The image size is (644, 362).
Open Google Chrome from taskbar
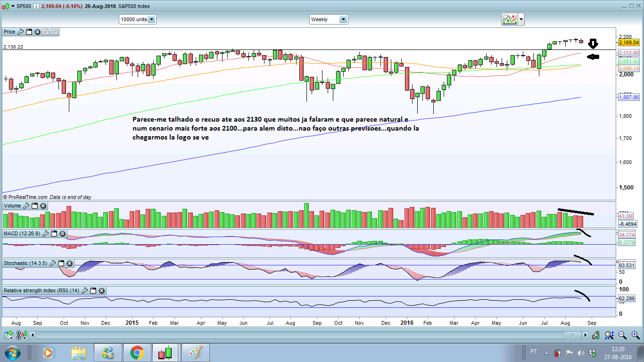(x=137, y=353)
